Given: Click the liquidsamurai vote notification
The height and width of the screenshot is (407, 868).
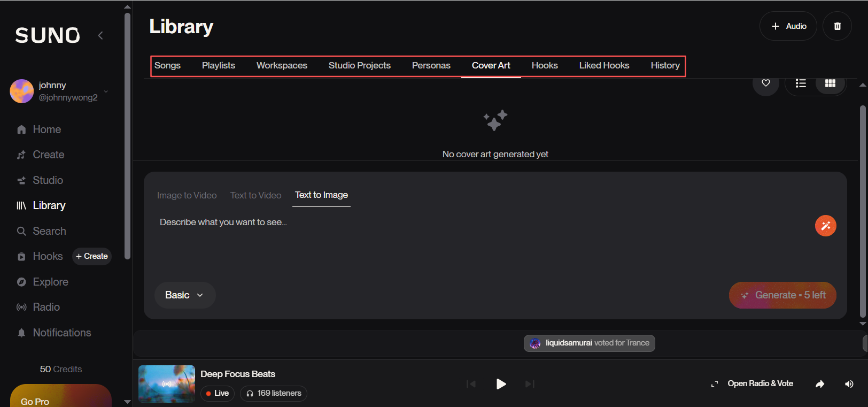Looking at the screenshot, I should 590,343.
